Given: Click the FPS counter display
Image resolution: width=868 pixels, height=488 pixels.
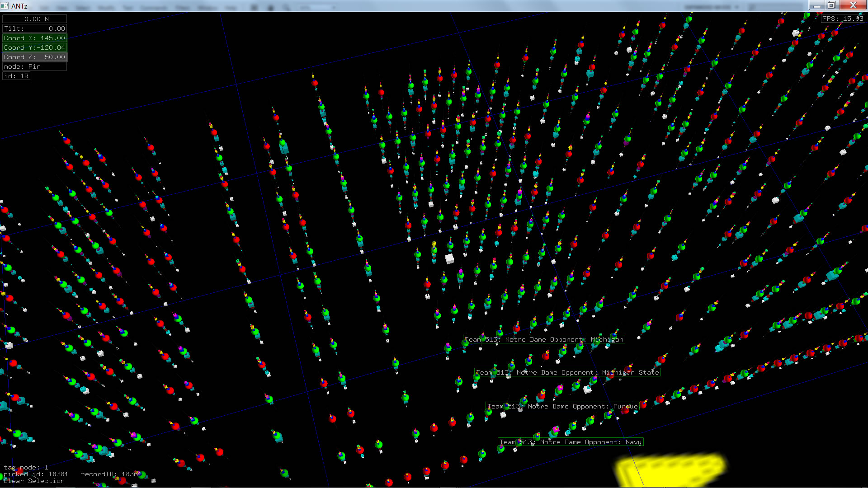Looking at the screenshot, I should click(843, 19).
